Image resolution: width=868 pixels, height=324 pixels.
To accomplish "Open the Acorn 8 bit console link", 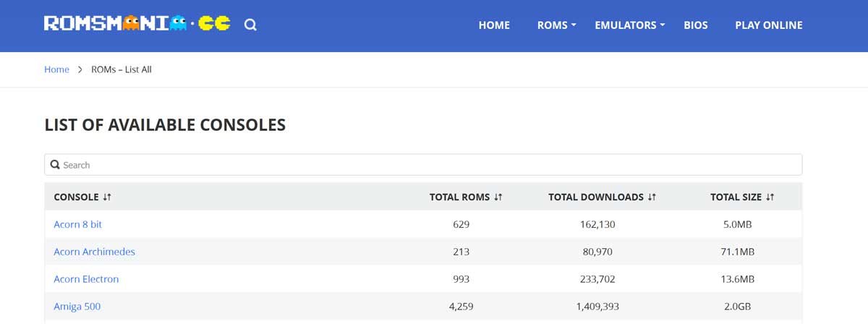I will 77,224.
